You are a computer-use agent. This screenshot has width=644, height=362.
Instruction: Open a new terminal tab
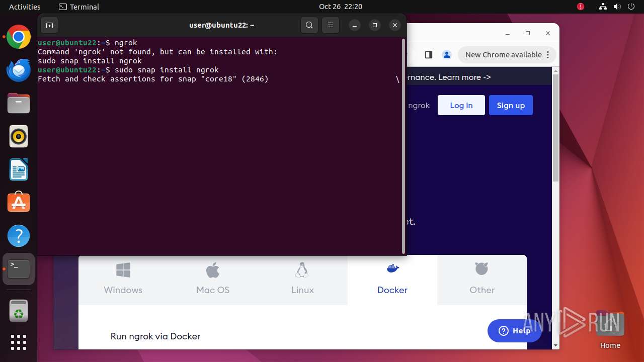(x=49, y=25)
